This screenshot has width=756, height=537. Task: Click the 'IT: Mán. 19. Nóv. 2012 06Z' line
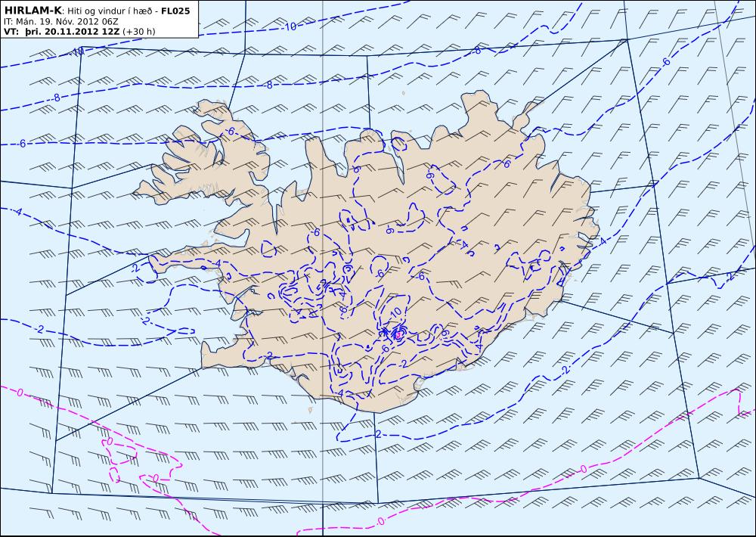click(60, 22)
